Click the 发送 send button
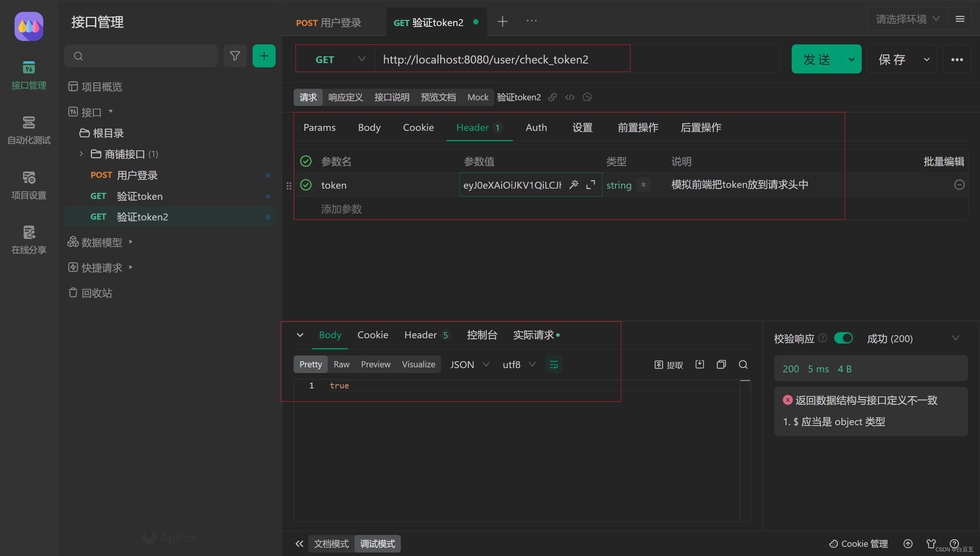 [817, 59]
